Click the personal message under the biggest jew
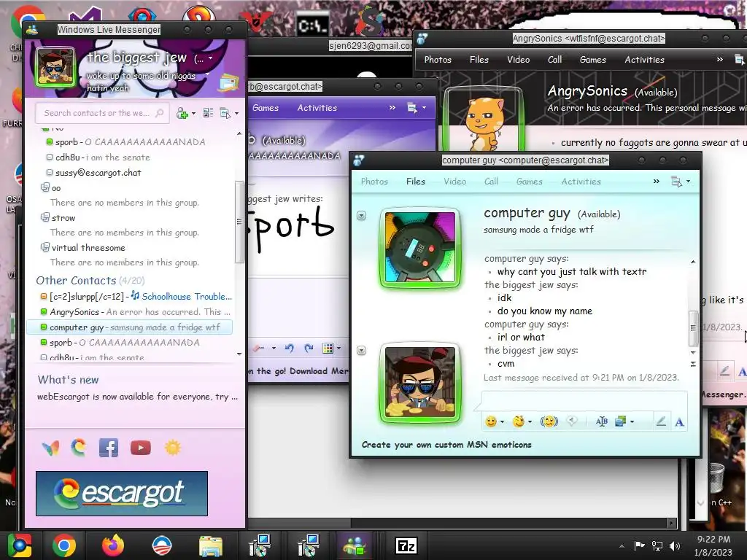This screenshot has height=560, width=747. pyautogui.click(x=141, y=82)
